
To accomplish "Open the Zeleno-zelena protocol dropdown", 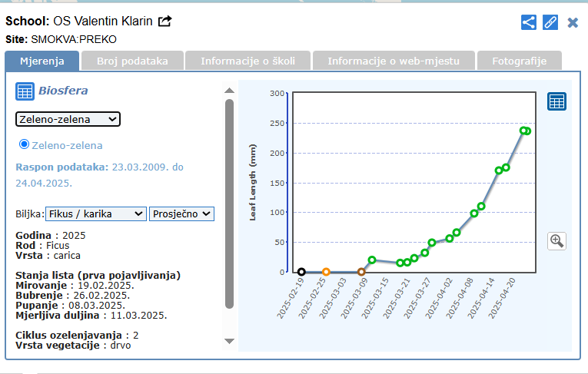I will [68, 119].
